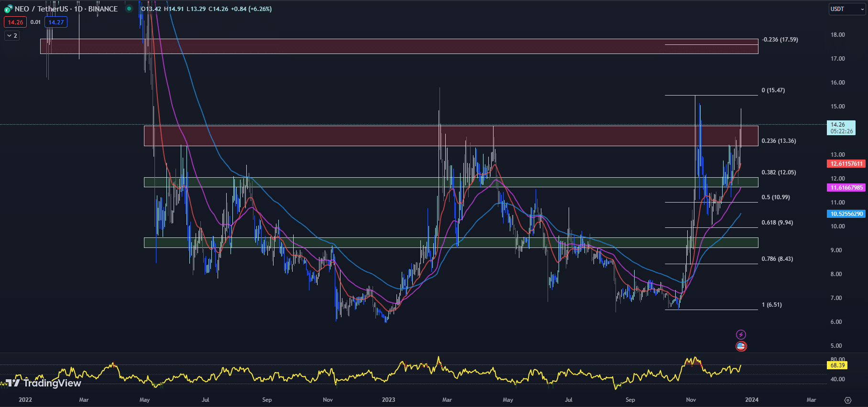Click the 2023 label on time axis

(388, 400)
